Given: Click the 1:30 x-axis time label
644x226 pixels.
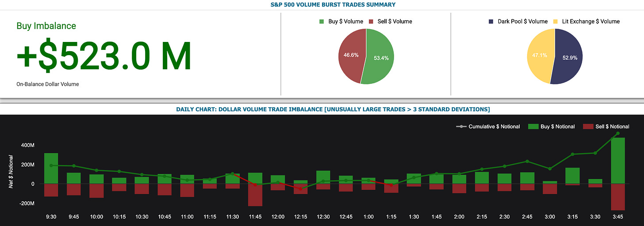Looking at the screenshot, I should [414, 217].
